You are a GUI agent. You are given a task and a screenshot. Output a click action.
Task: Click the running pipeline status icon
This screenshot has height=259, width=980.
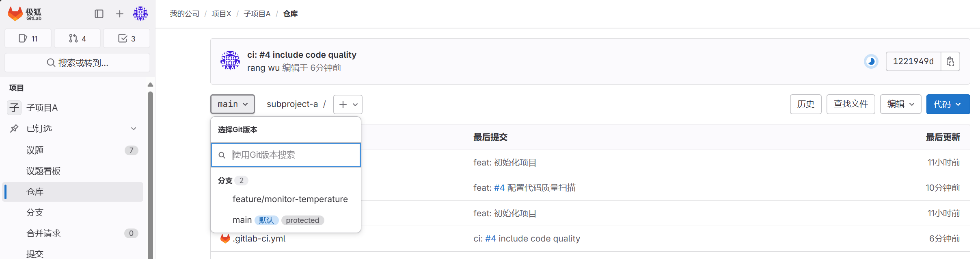coord(871,61)
